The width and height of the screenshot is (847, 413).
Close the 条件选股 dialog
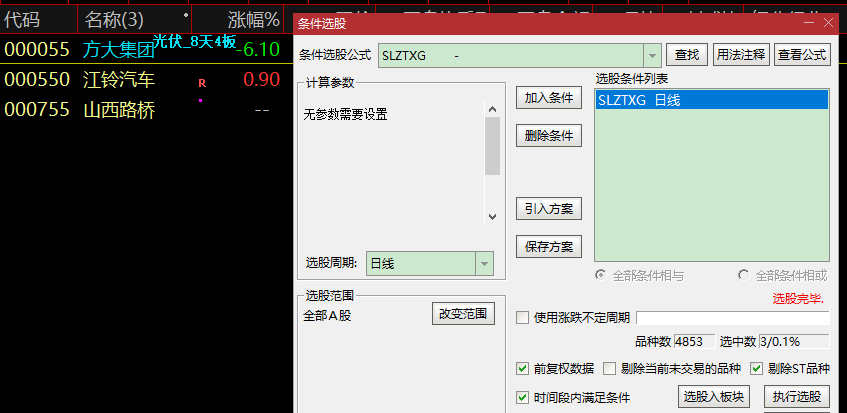(x=828, y=23)
